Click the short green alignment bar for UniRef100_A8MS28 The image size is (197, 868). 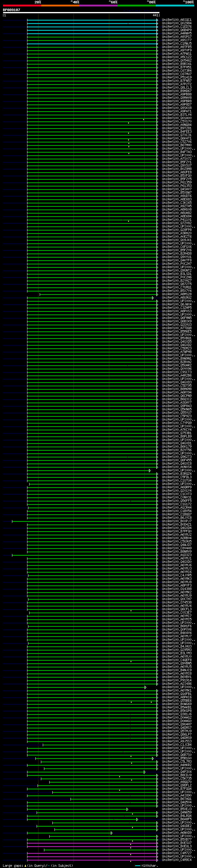pos(99,294)
